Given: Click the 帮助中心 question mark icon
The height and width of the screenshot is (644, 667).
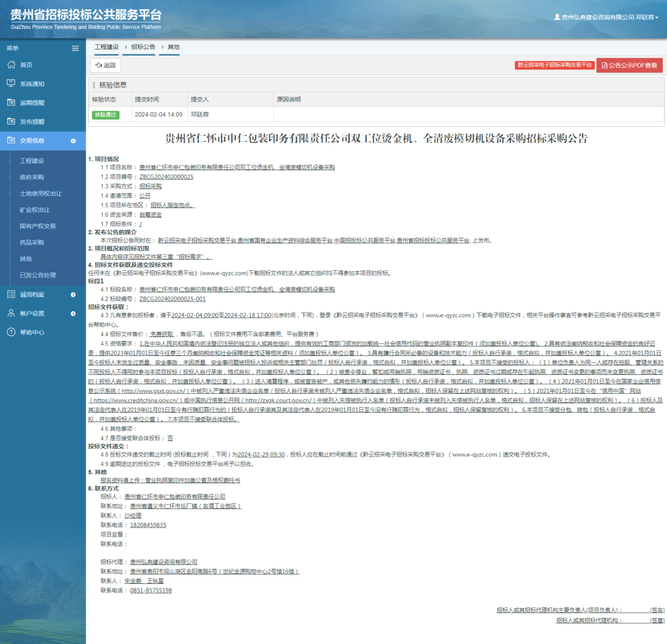Looking at the screenshot, I should pos(11,332).
